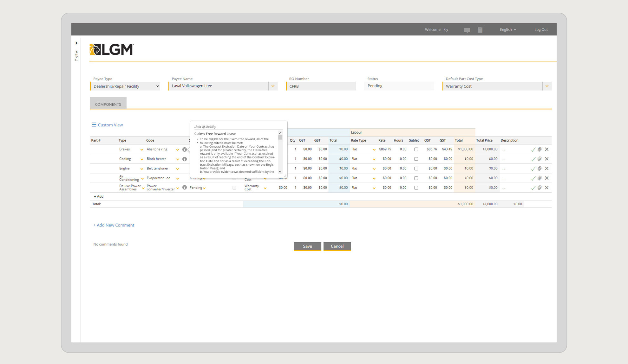Toggle the checkbox in Brakes labour Sublet column
628x364 pixels.
click(415, 149)
